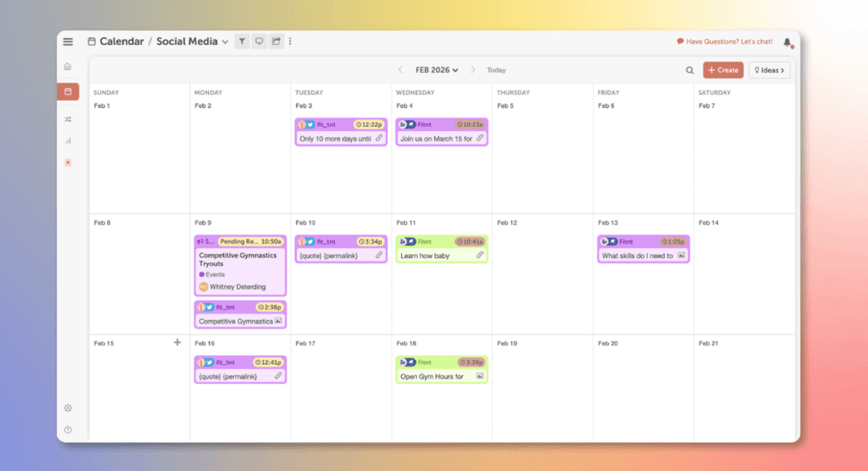Open the settings gear at bottom left
Viewport: 868px width, 471px height.
click(68, 408)
